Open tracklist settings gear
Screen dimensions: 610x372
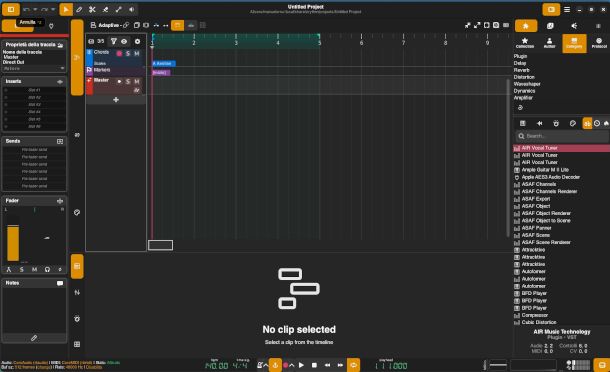tap(137, 41)
